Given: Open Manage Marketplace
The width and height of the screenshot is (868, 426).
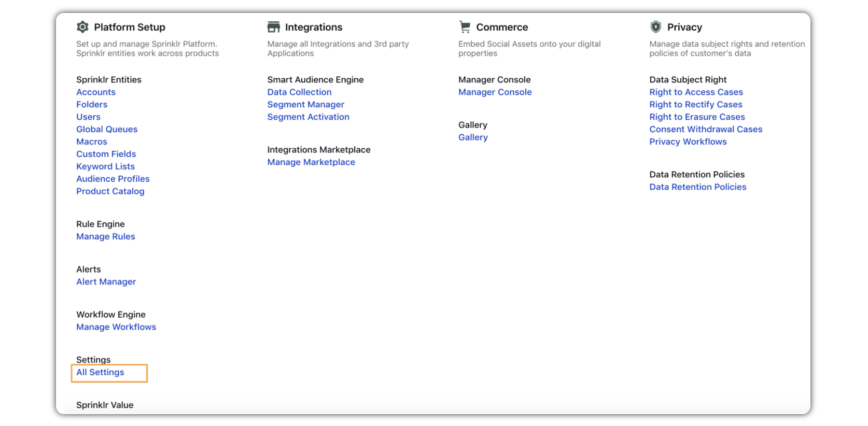Looking at the screenshot, I should (x=311, y=163).
